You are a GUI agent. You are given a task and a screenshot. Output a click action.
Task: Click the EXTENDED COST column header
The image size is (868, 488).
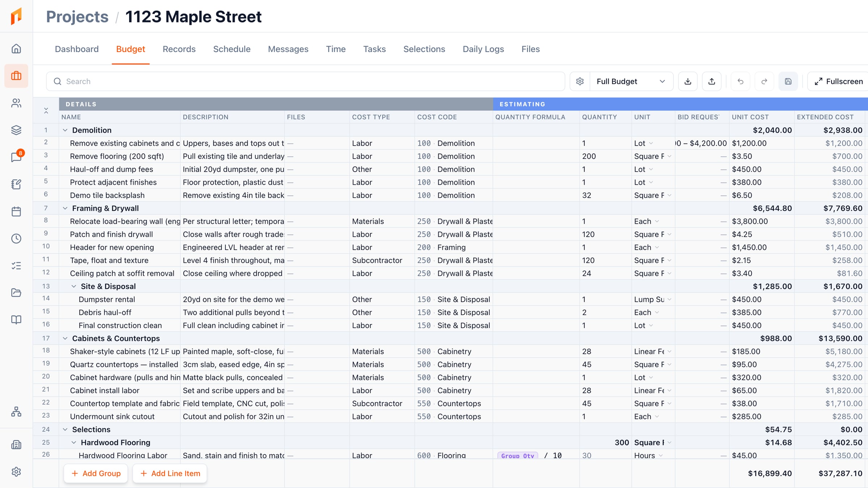830,117
